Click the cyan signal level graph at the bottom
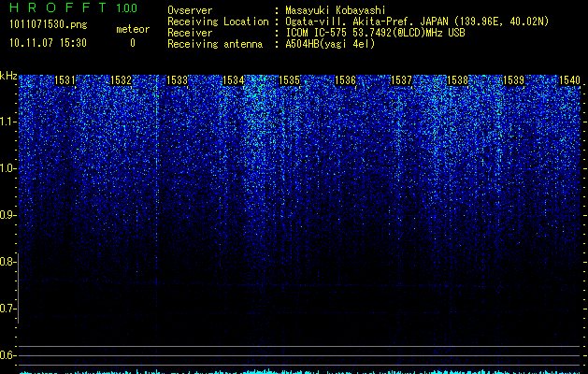588x374 pixels. coord(300,372)
